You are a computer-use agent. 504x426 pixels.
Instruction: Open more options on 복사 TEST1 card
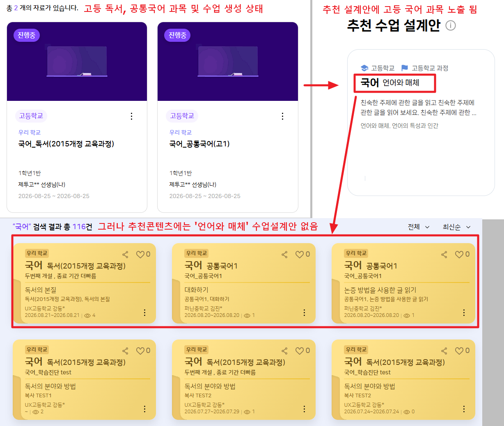click(x=144, y=409)
